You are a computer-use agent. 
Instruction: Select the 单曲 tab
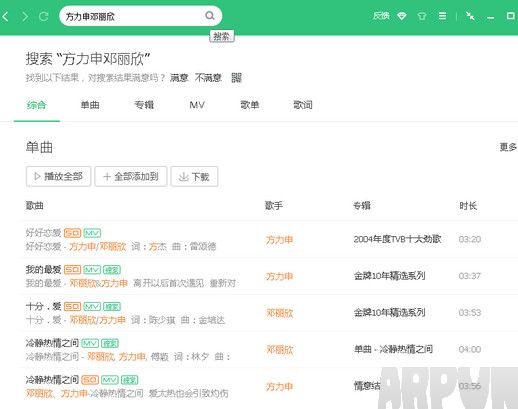point(90,105)
